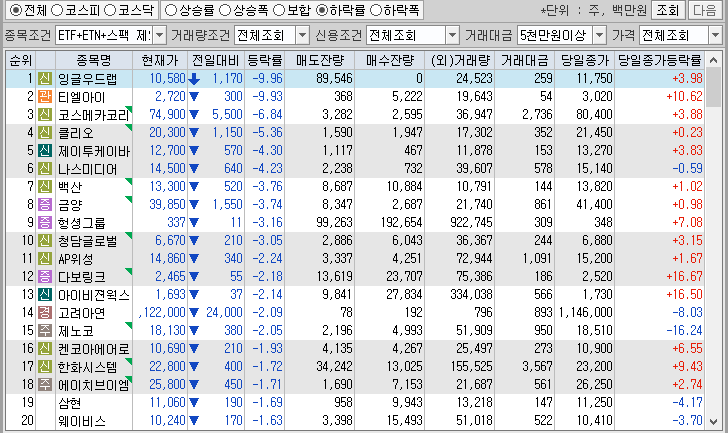Click 티엘아이 change rate -9.93

[267, 97]
